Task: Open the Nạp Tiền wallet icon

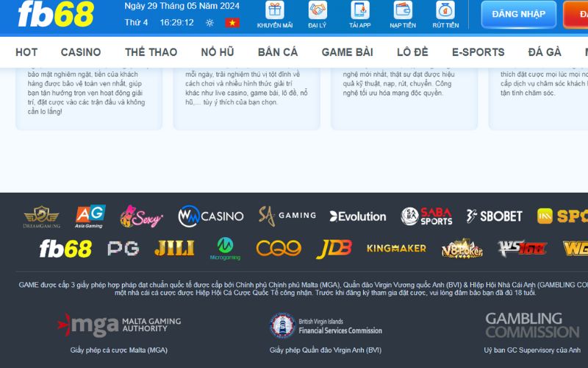Action: [x=403, y=10]
